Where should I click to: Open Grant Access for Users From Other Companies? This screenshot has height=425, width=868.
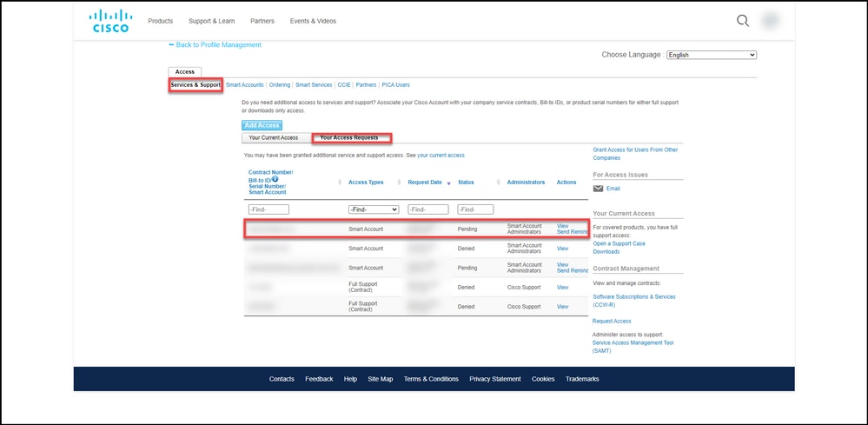[635, 154]
